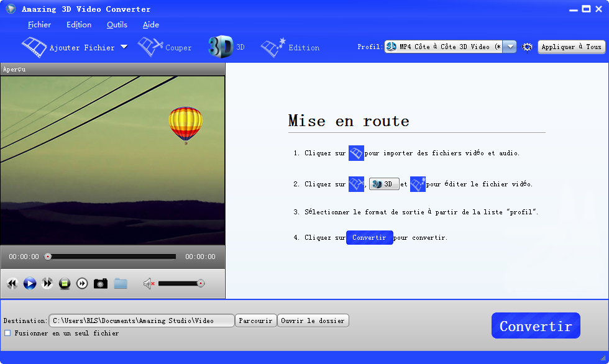609x364 pixels.
Task: Click the large Convertir button
Action: [x=536, y=325]
